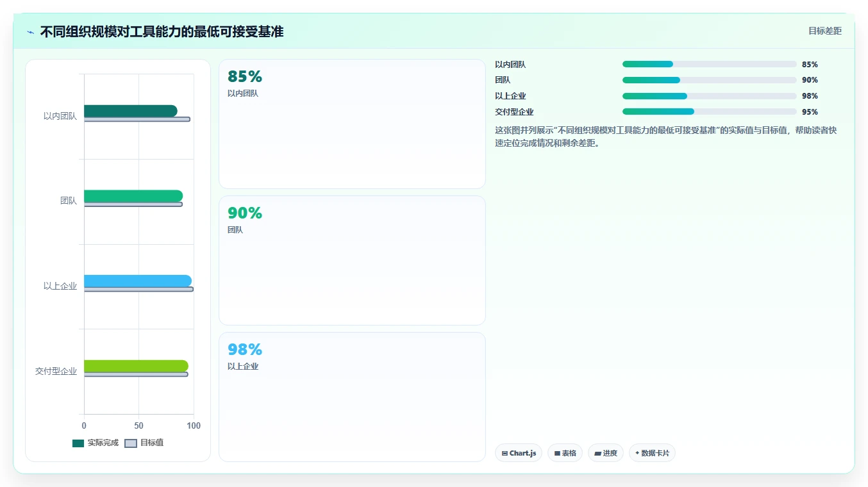868x487 pixels.
Task: Click the 目标差距 label in the header
Action: (x=825, y=31)
